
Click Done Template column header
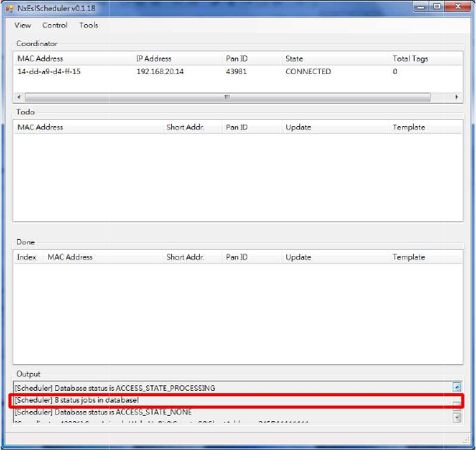[x=425, y=257]
